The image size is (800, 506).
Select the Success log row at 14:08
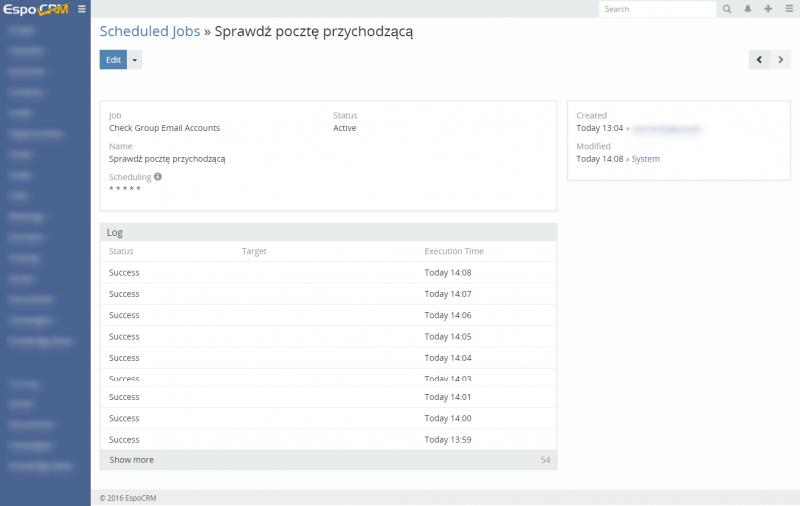[124, 273]
